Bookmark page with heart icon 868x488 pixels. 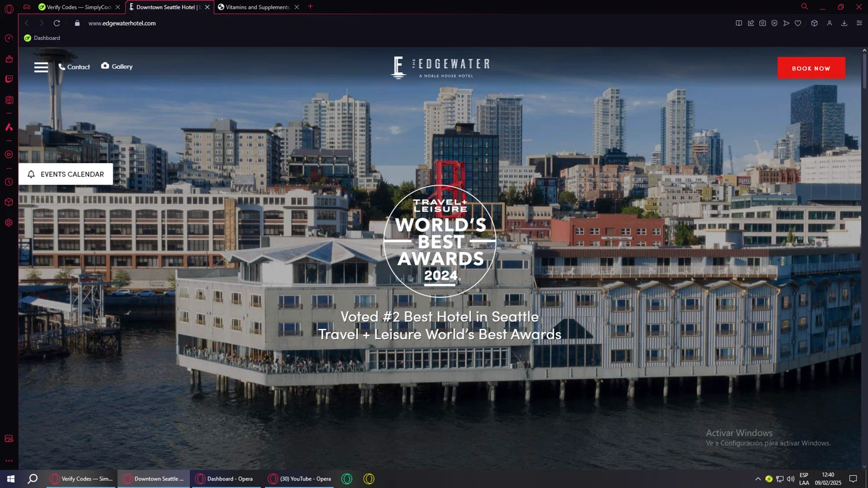pyautogui.click(x=798, y=23)
